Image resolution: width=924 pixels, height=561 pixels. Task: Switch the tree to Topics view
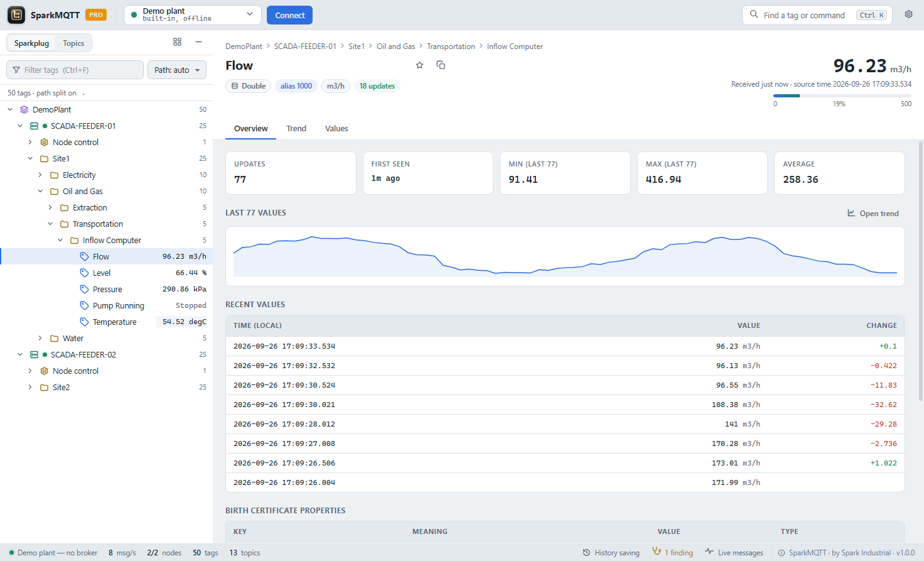(x=73, y=43)
